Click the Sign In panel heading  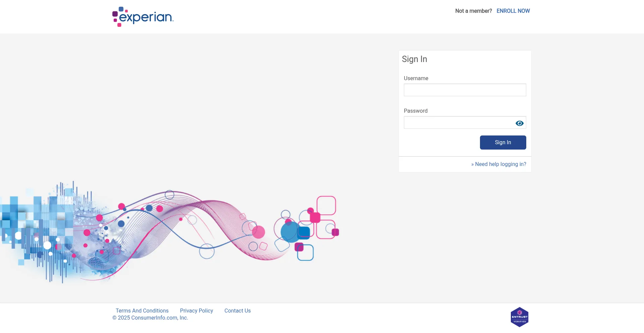[x=414, y=59]
